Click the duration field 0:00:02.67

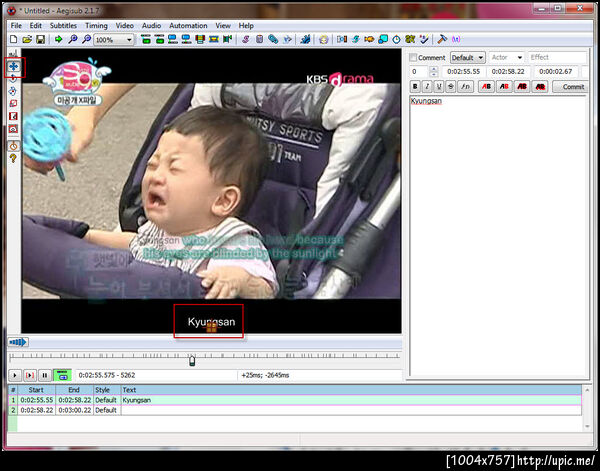[555, 72]
